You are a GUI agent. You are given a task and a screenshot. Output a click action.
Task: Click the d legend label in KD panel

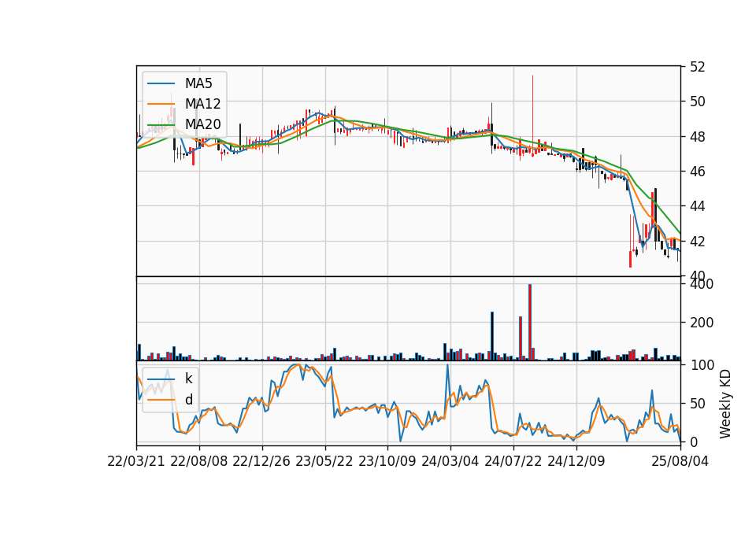click(188, 400)
